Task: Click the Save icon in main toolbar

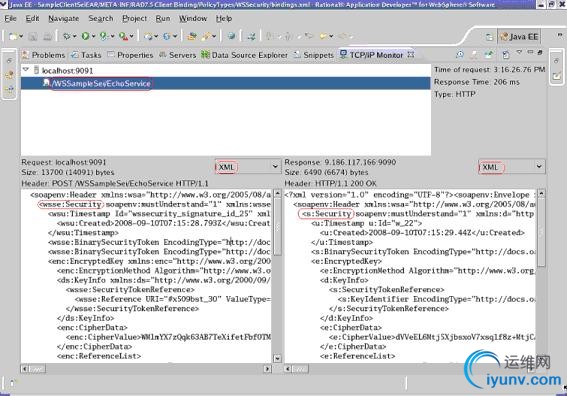Action: pos(33,36)
